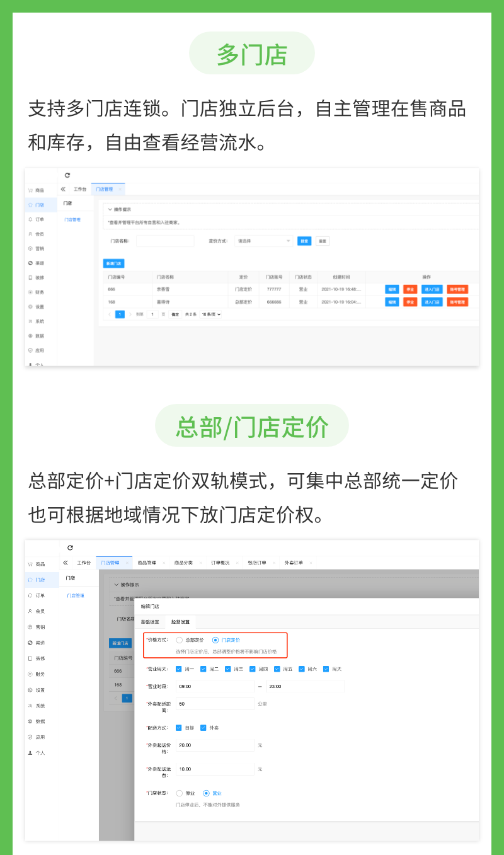Click the 门店名称 search input field
Image resolution: width=504 pixels, height=855 pixels.
[x=165, y=241]
